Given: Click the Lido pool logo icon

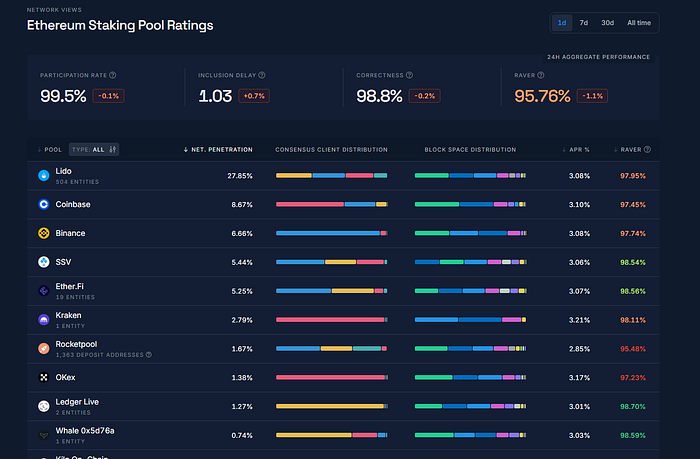Looking at the screenshot, I should pos(43,176).
